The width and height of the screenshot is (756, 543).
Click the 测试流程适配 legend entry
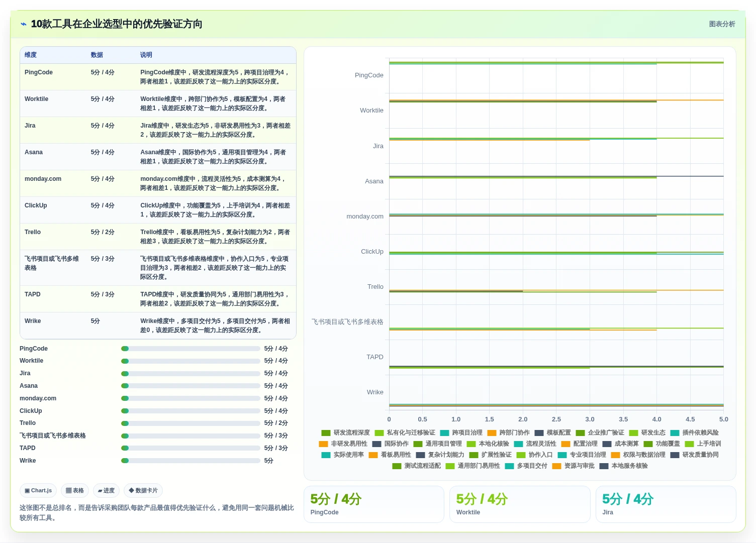point(417,466)
